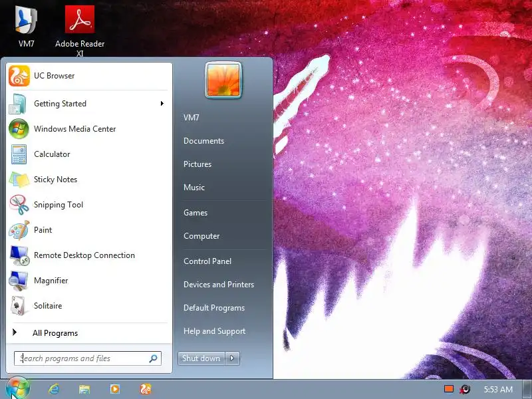Open Devices and Printers
Screen dimensions: 532x399
[219, 285]
